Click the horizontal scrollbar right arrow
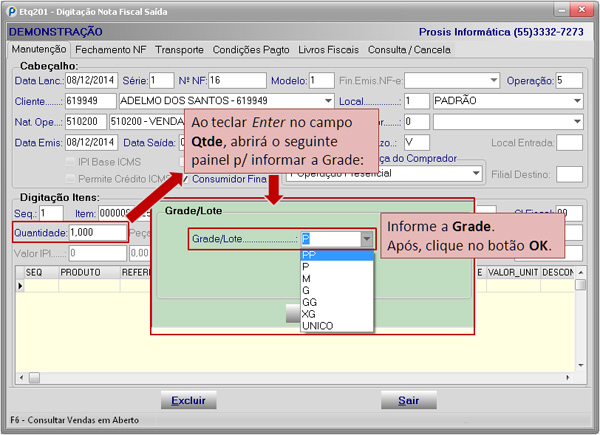Screen dimensions: 600x435 (x=567, y=378)
